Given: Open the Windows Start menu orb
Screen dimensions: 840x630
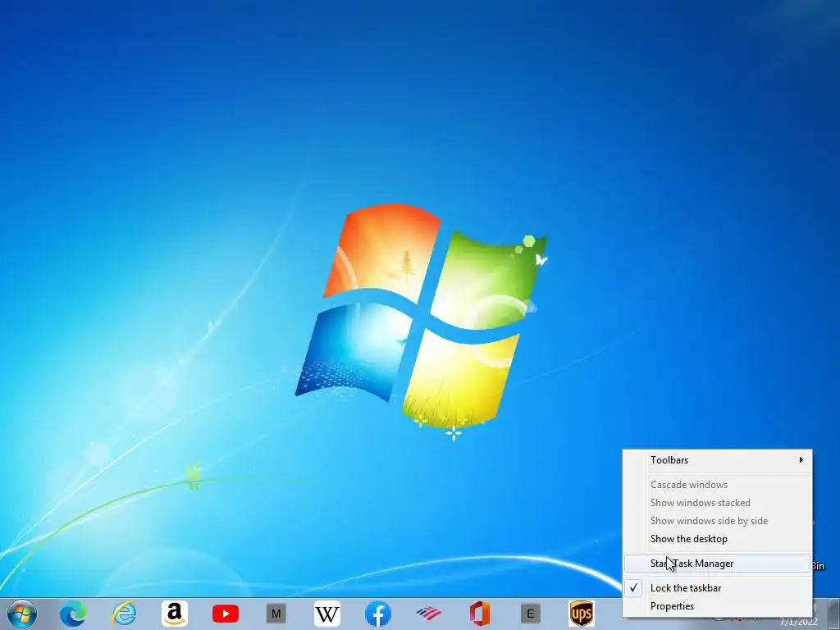Looking at the screenshot, I should click(x=22, y=614).
